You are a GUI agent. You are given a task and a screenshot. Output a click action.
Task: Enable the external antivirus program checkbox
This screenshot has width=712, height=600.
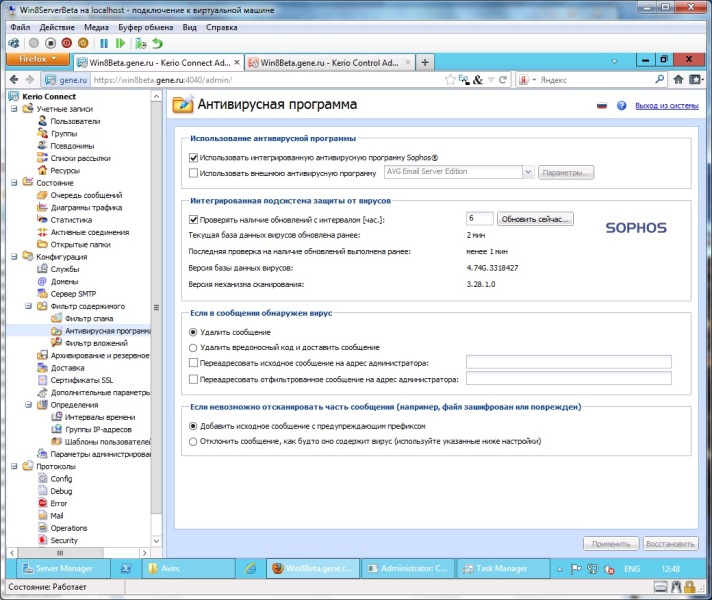pyautogui.click(x=194, y=173)
